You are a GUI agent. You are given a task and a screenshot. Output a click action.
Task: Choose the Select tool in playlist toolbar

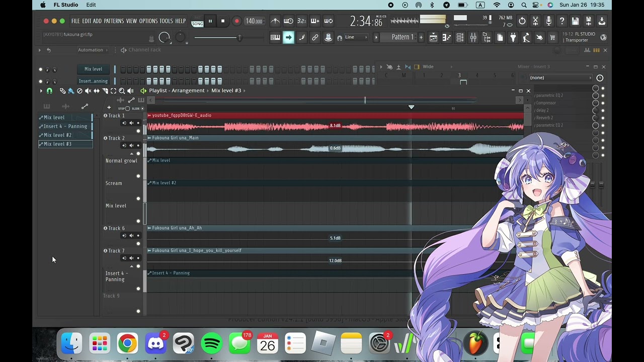(113, 91)
